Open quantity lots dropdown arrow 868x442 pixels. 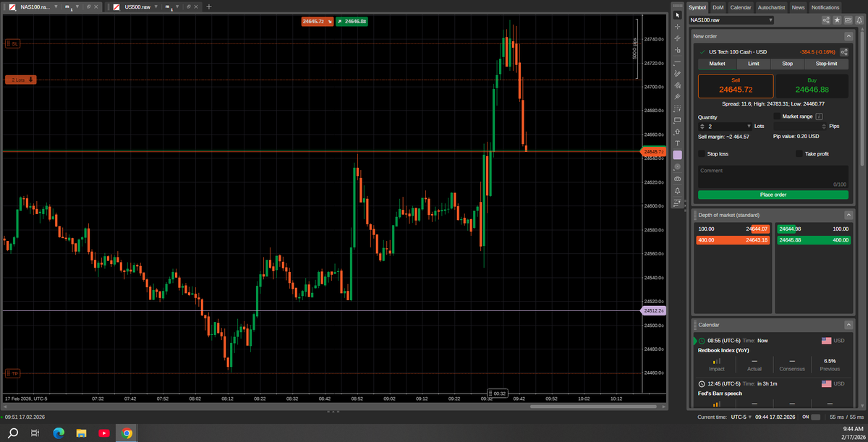[x=749, y=126]
